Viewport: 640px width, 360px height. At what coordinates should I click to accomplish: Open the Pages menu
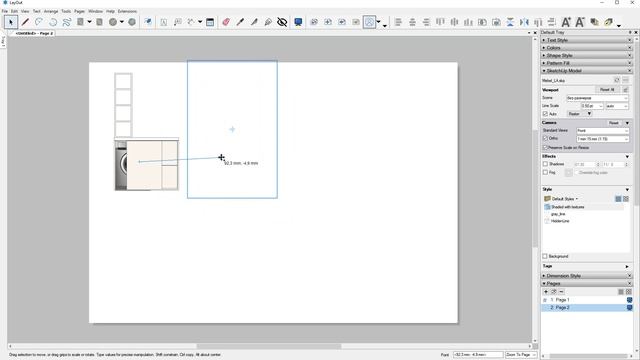[80, 11]
